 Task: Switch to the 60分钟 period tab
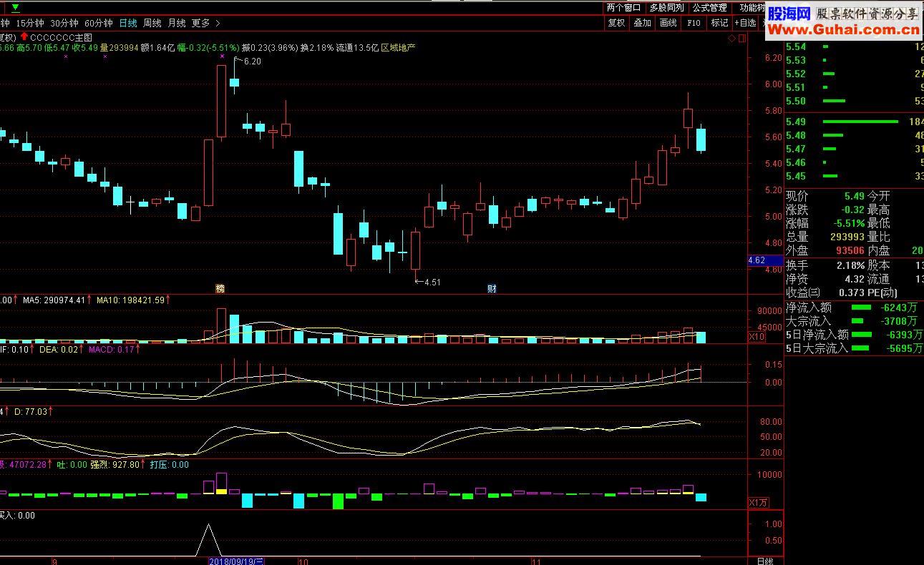tap(98, 23)
